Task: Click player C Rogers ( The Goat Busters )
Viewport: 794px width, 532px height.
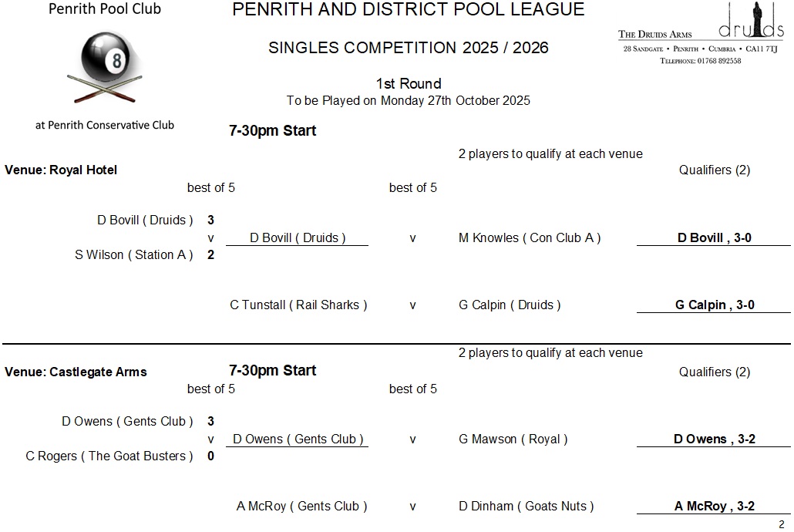Action: (109, 456)
